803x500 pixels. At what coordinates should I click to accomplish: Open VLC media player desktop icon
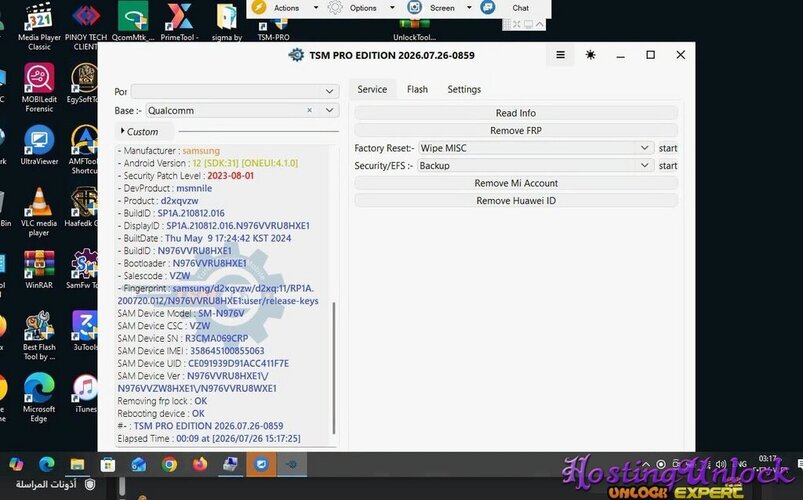(x=39, y=212)
